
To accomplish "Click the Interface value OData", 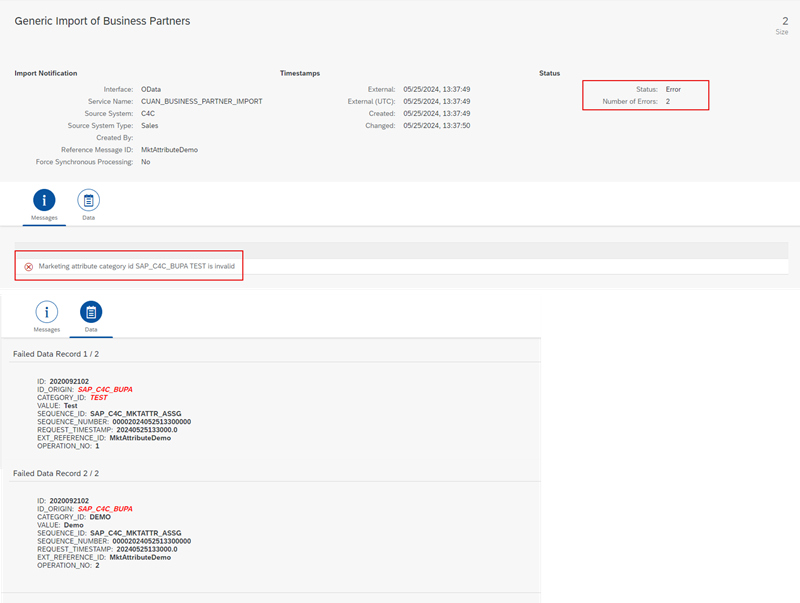I will coord(151,89).
